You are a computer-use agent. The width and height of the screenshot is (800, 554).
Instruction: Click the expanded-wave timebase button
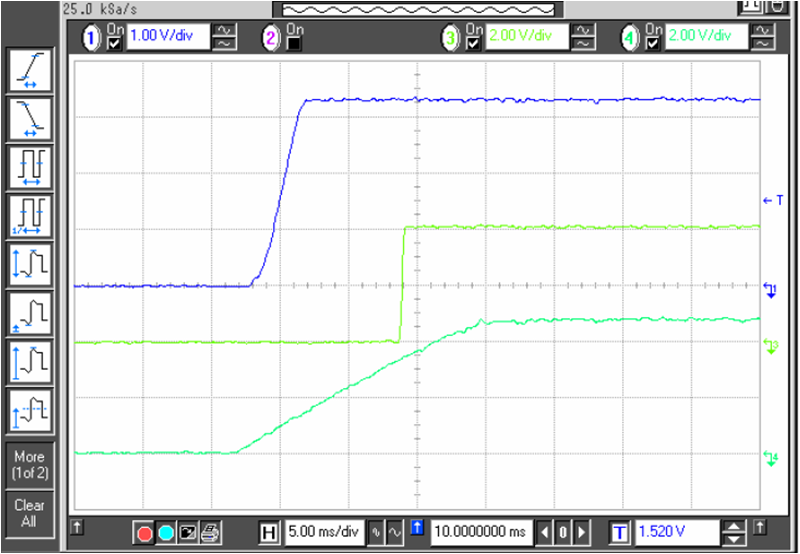pyautogui.click(x=395, y=533)
